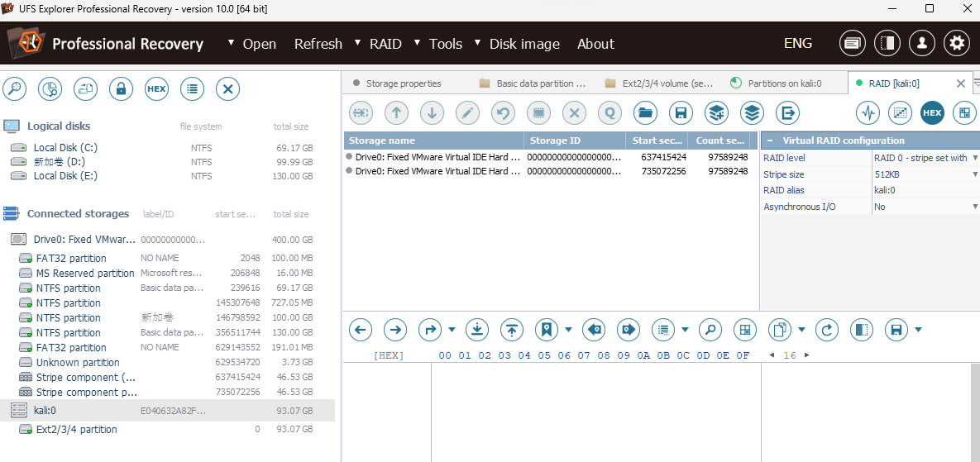Screen dimensions: 980x462
Task: Switch to the Storage properties tab
Action: [403, 83]
